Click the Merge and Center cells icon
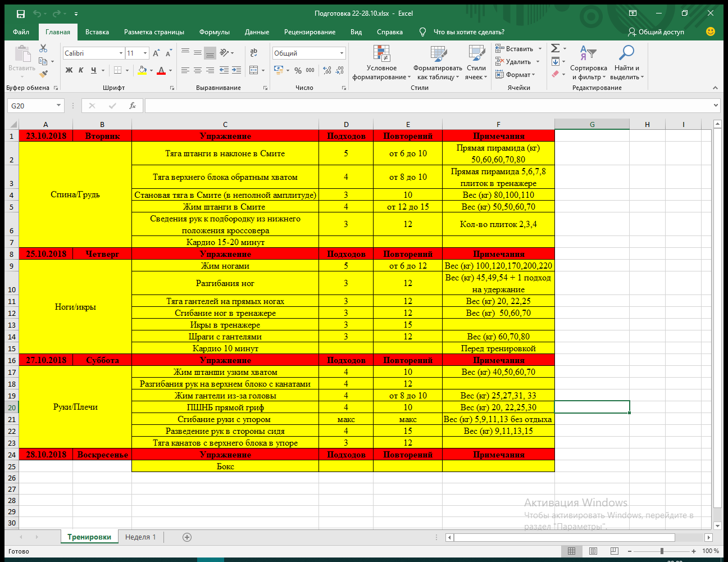Viewport: 728px width, 562px height. (253, 70)
